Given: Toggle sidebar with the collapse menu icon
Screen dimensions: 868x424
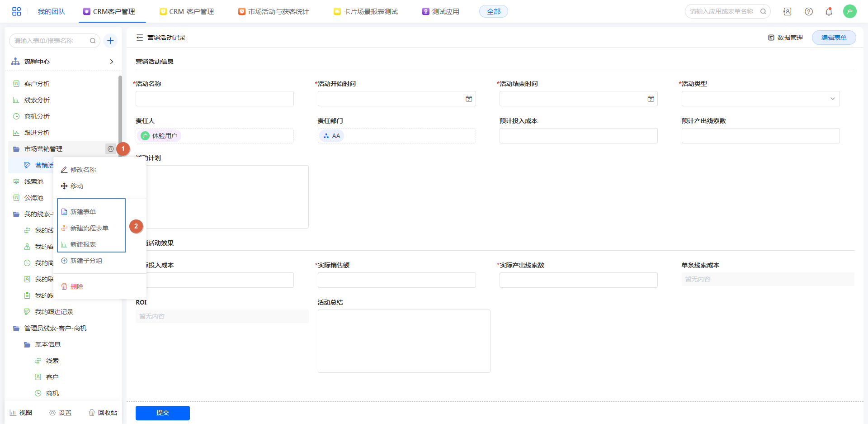Looking at the screenshot, I should click(140, 38).
